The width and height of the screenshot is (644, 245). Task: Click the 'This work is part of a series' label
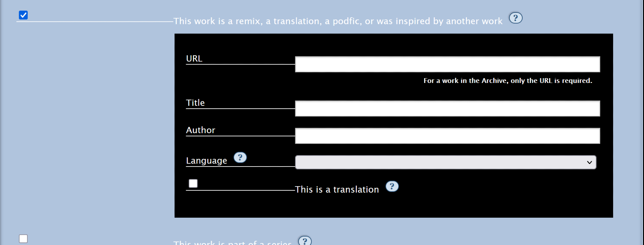click(x=232, y=242)
